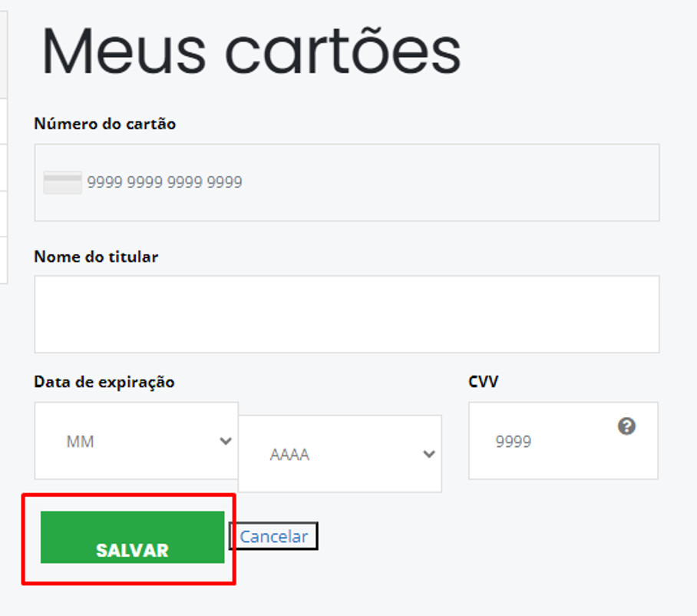Click the AAAA placeholder text in year selector
This screenshot has width=697, height=616.
(289, 455)
